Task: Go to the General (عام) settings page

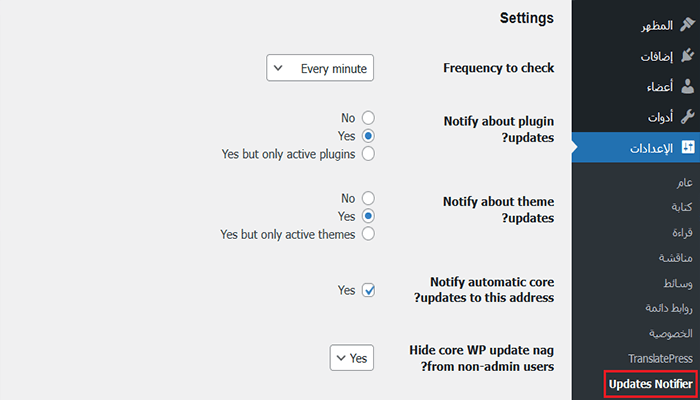Action: pyautogui.click(x=684, y=183)
